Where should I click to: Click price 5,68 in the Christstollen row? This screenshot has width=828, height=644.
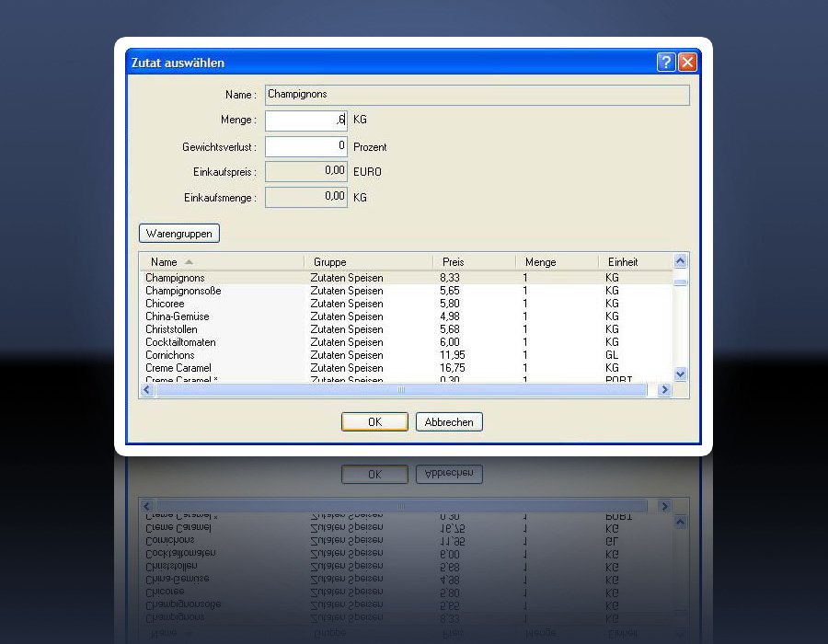[x=449, y=329]
